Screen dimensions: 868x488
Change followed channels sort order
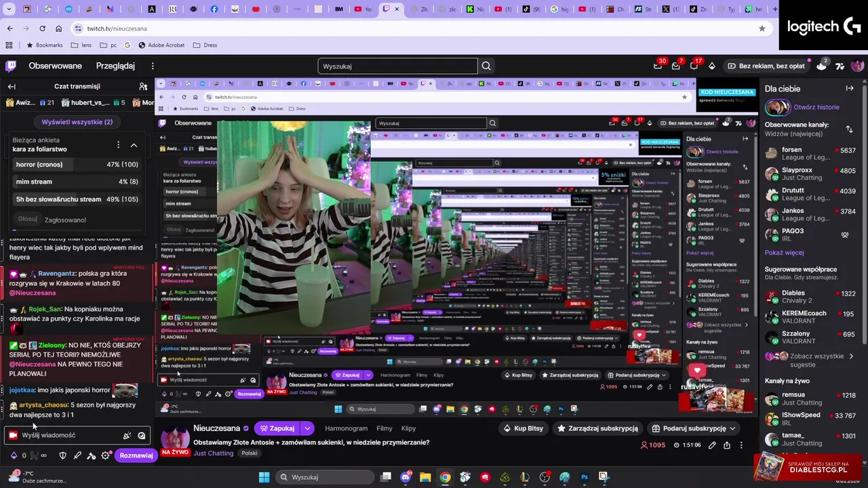[849, 129]
